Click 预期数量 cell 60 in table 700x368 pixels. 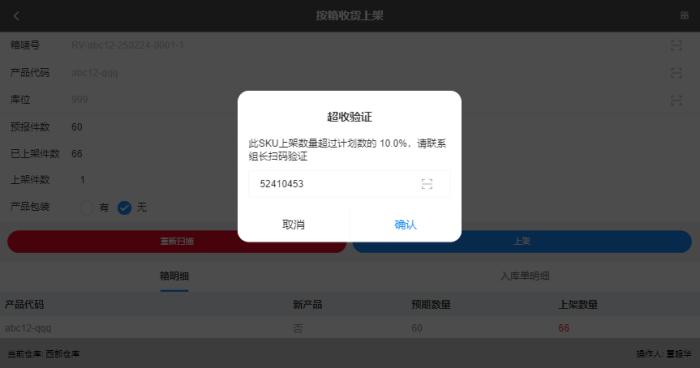417,328
